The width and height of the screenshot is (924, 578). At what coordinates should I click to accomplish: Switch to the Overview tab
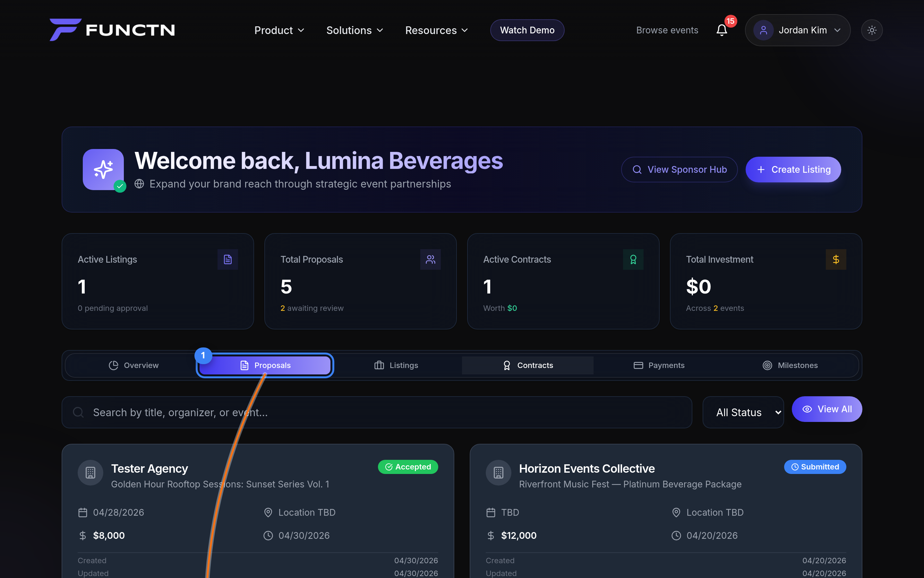[134, 365]
